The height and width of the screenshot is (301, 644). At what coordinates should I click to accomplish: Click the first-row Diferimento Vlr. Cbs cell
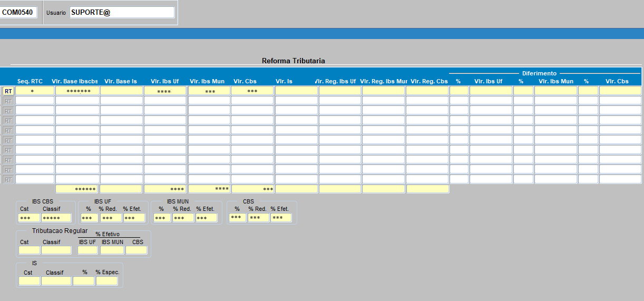pyautogui.click(x=620, y=91)
